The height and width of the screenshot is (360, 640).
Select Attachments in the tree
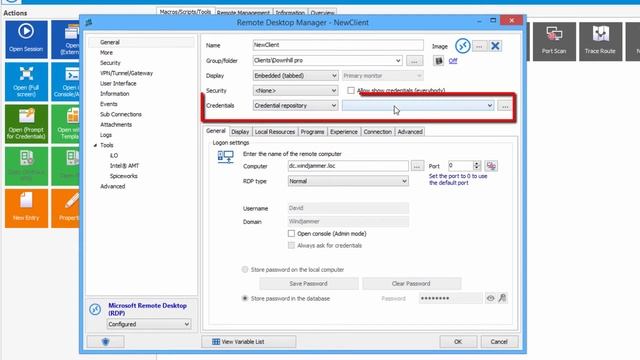(x=116, y=124)
